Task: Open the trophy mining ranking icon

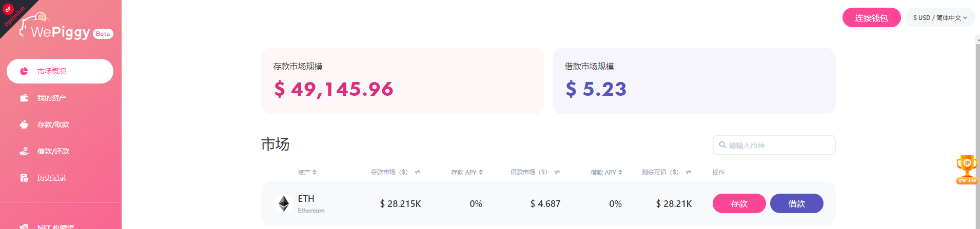Action: coord(967,170)
